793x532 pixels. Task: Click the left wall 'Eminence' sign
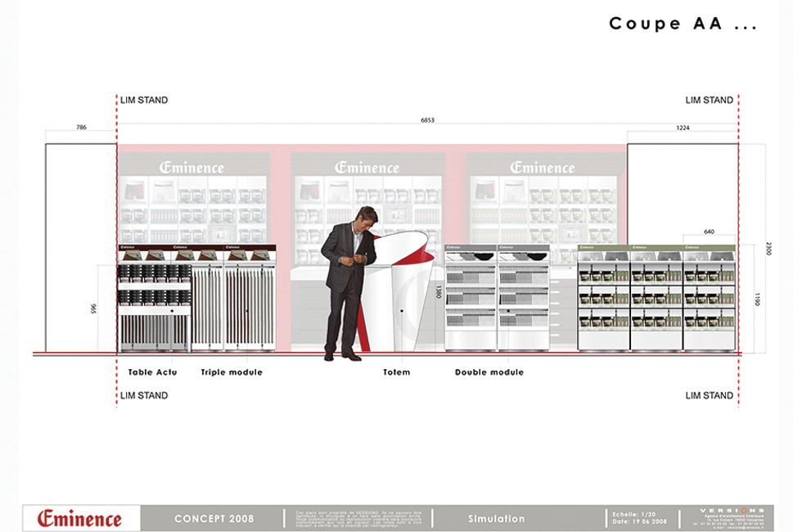(191, 168)
